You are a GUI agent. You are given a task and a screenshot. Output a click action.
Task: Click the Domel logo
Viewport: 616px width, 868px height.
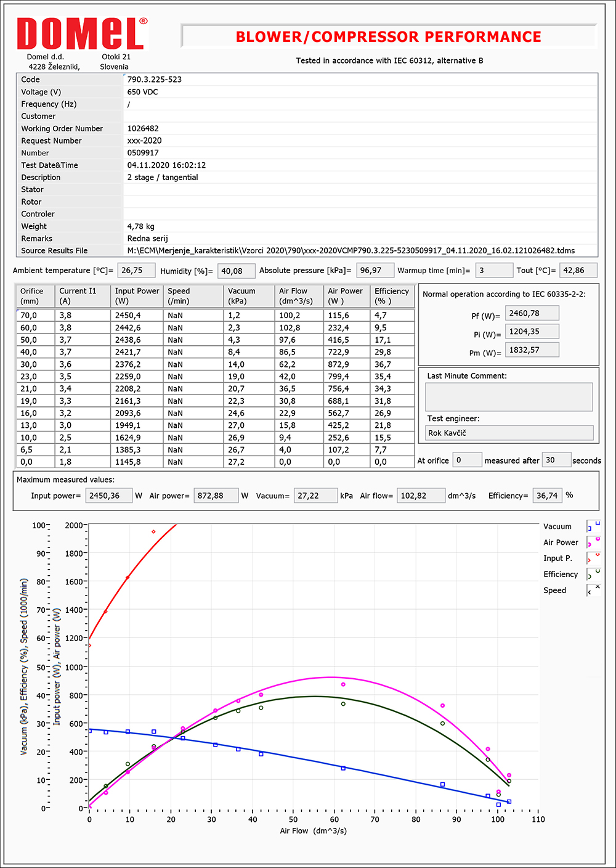82,34
